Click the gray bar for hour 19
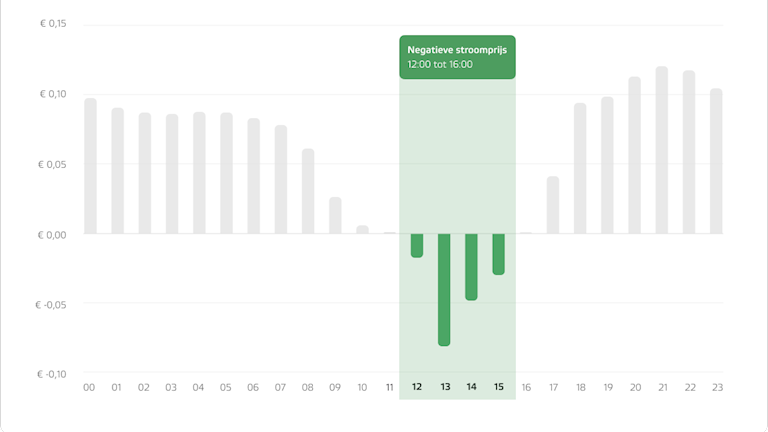This screenshot has width=768, height=432. 607,165
